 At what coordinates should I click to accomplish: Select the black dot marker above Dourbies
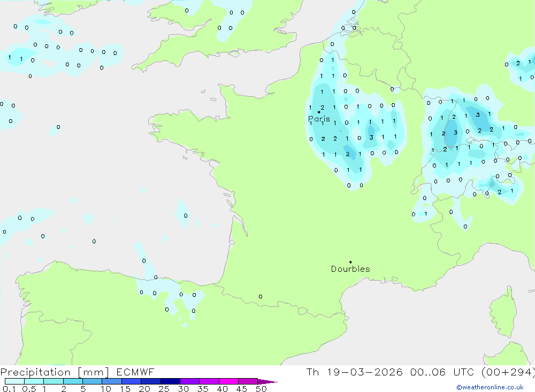[350, 262]
